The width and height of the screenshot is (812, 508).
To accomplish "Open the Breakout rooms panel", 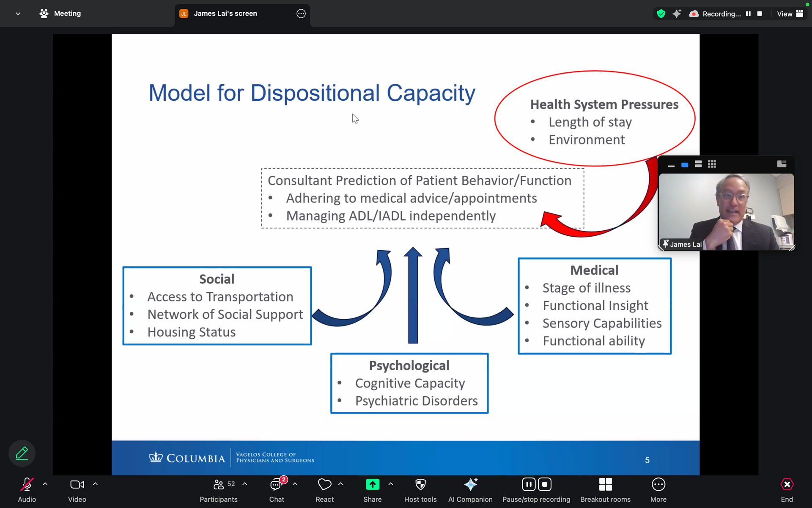I will (605, 490).
